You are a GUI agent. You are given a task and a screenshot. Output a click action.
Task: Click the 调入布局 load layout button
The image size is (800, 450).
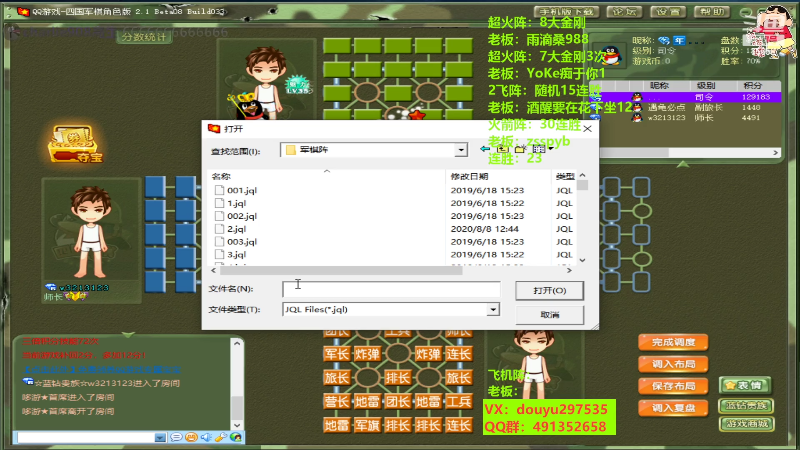[673, 364]
